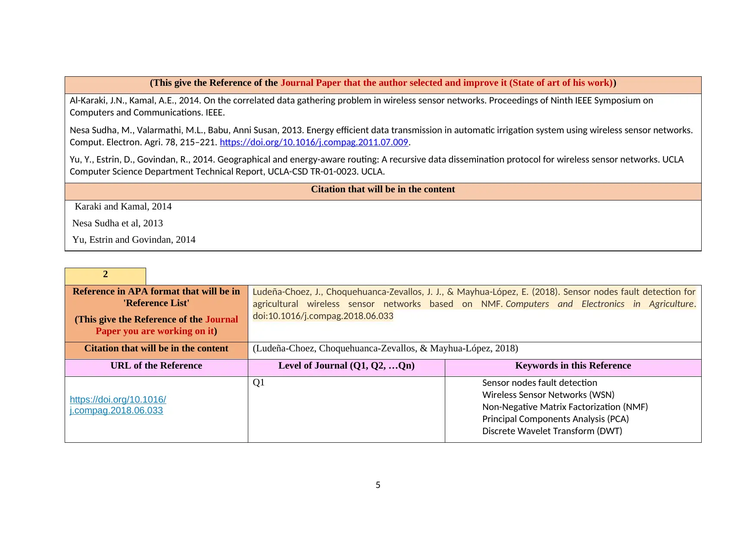Click the orange 'Citation that will be in the content' cell
Screen dimensions: 756x535
(x=156, y=350)
